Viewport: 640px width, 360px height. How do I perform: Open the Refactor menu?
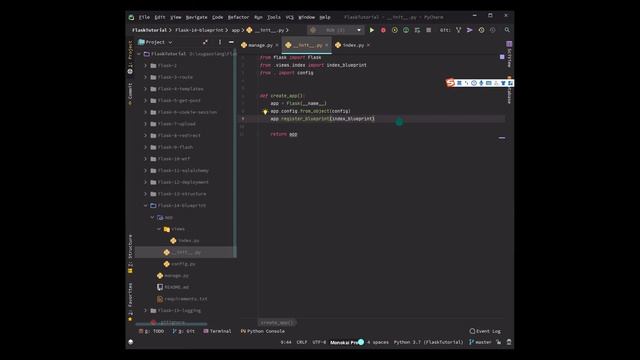(238, 17)
